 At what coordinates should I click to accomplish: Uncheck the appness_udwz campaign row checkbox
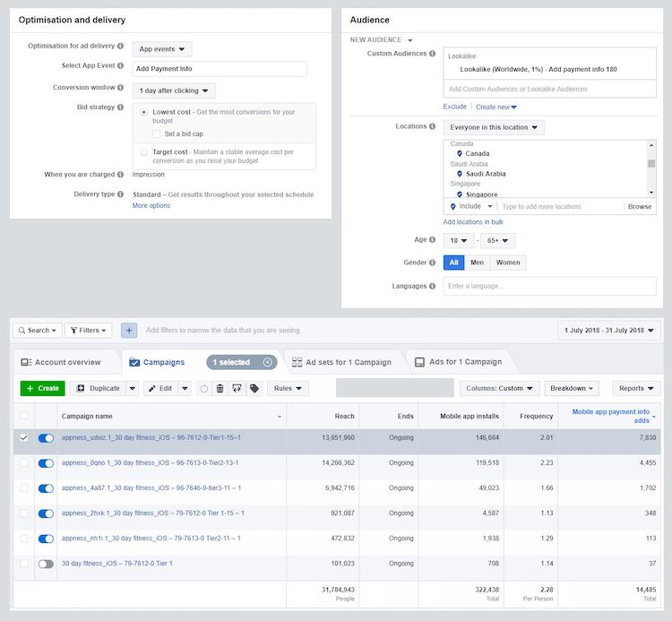tap(24, 437)
